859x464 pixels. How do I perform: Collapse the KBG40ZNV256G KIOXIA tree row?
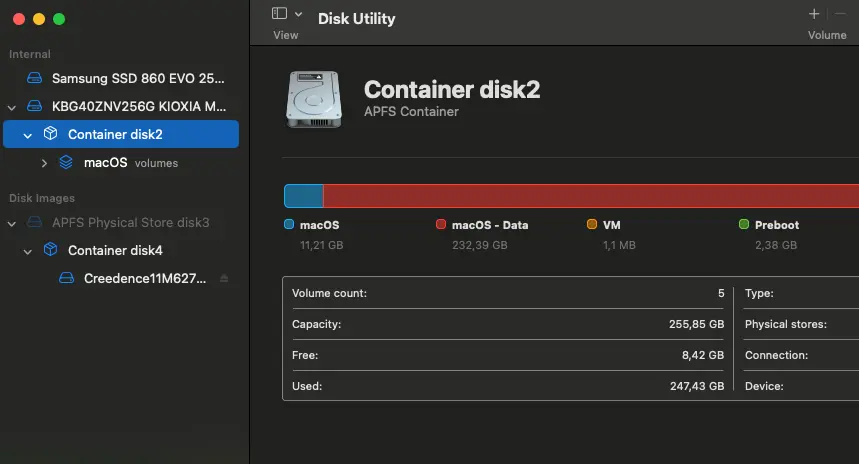(x=12, y=107)
